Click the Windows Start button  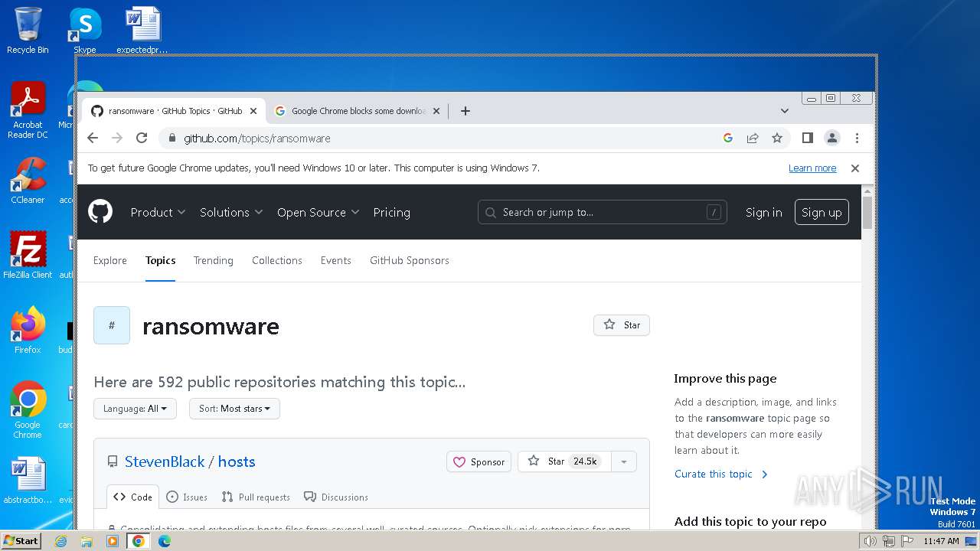(x=21, y=540)
